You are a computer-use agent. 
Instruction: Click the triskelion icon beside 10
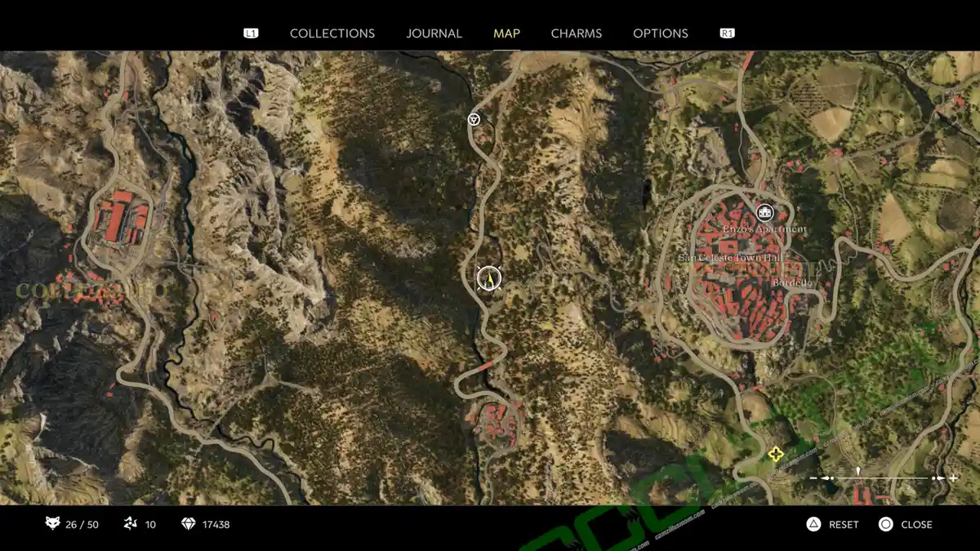click(x=130, y=524)
